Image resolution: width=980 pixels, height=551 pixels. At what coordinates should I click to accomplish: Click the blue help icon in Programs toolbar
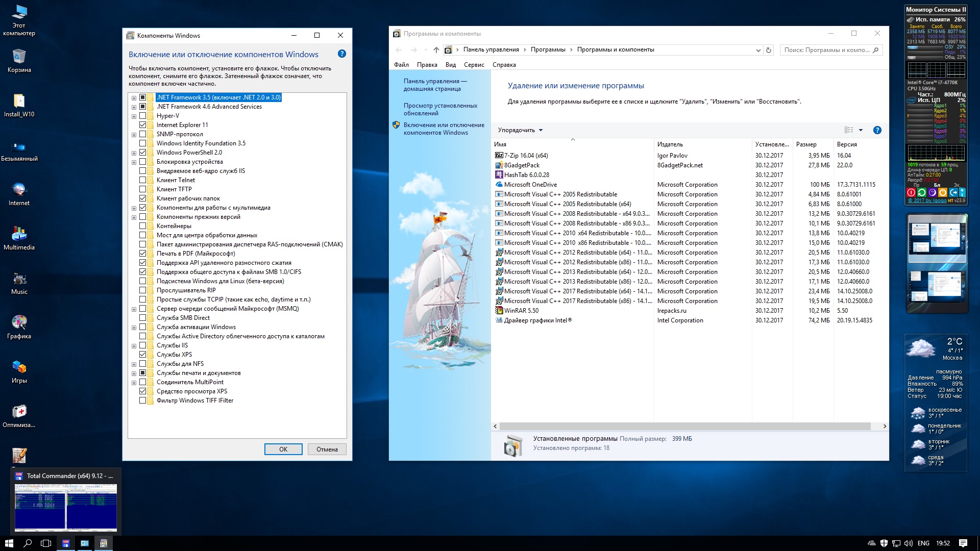point(877,130)
